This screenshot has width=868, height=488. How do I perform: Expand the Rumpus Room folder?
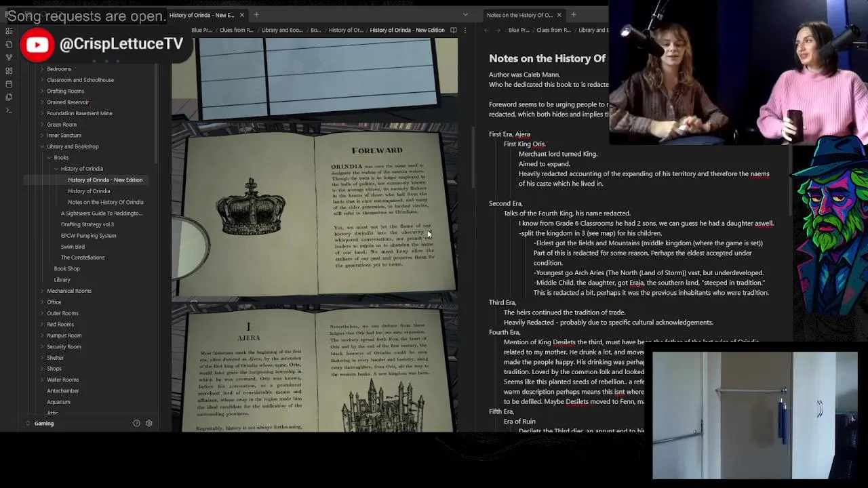coord(42,335)
